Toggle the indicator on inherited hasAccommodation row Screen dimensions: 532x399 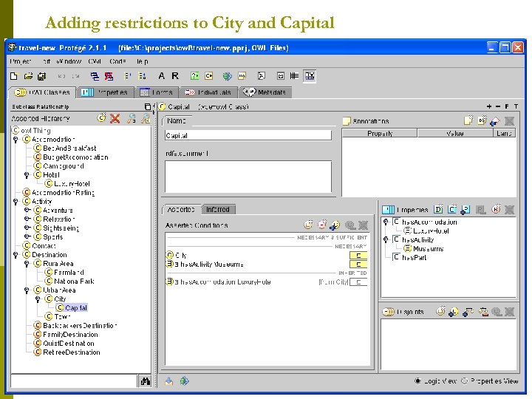[x=358, y=282]
